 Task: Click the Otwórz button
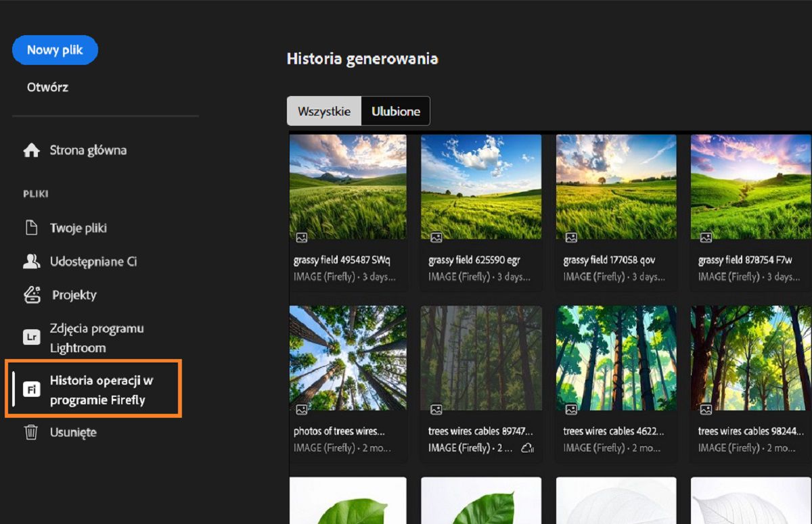(47, 87)
